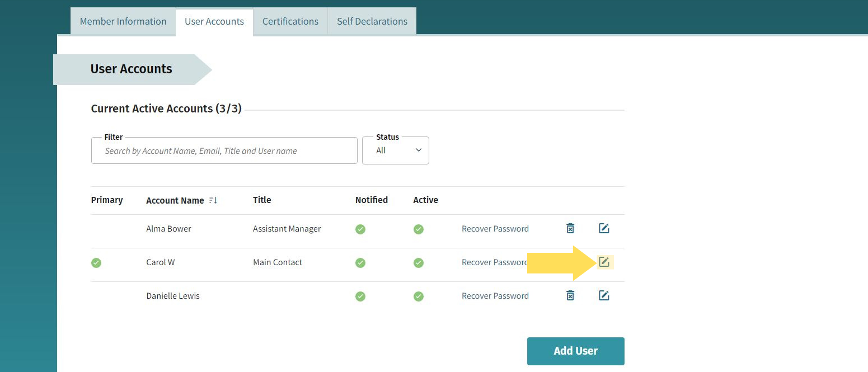Open the Self Declarations tab
Image resolution: width=868 pixels, height=372 pixels.
[372, 21]
